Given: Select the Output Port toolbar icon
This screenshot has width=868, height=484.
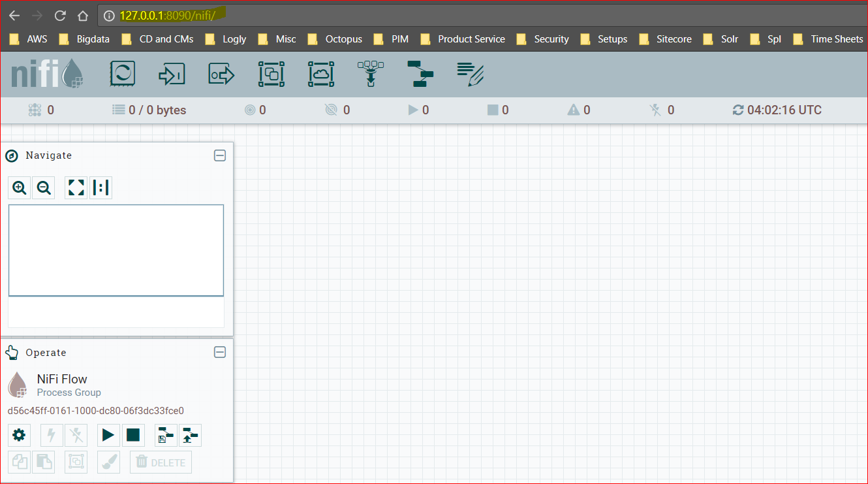Looking at the screenshot, I should pos(221,74).
